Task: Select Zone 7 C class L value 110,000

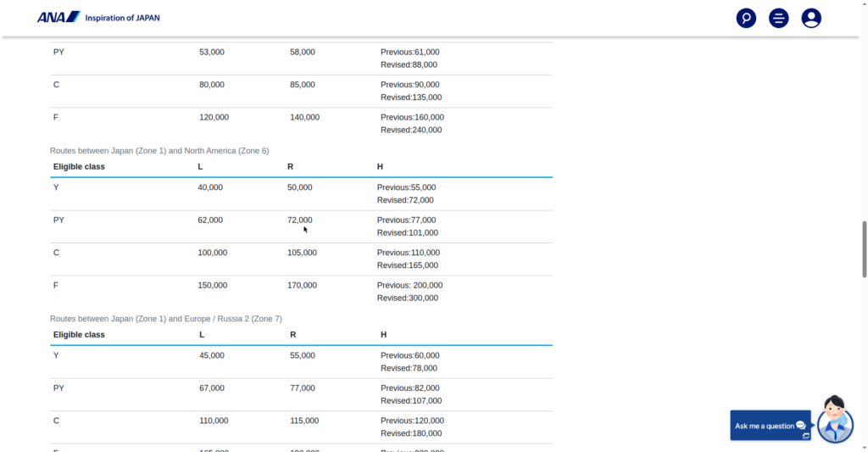Action: click(214, 421)
